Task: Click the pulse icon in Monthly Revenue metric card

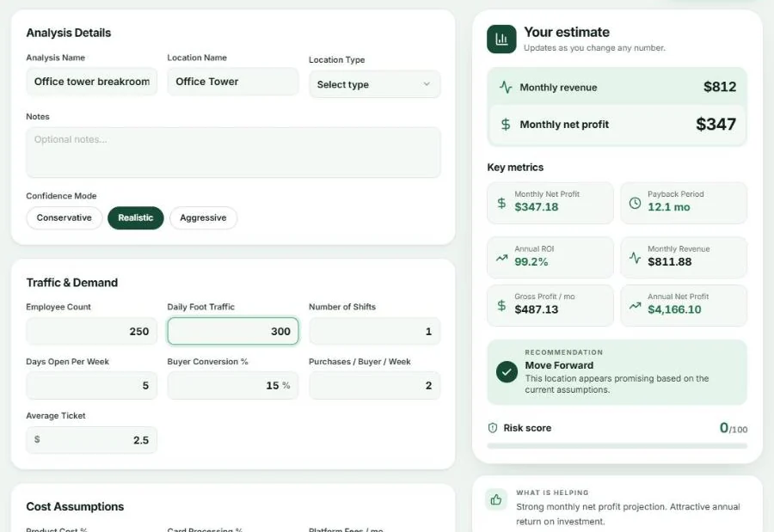Action: (635, 258)
